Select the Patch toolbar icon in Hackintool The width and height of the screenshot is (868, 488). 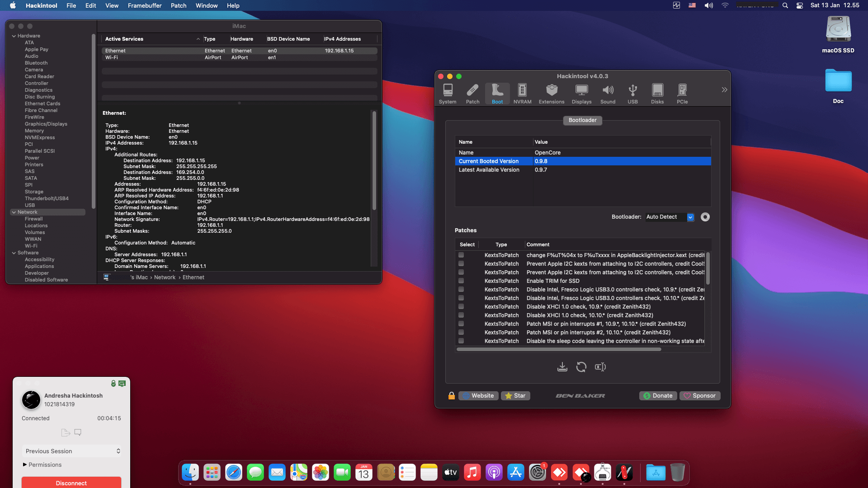coord(472,94)
